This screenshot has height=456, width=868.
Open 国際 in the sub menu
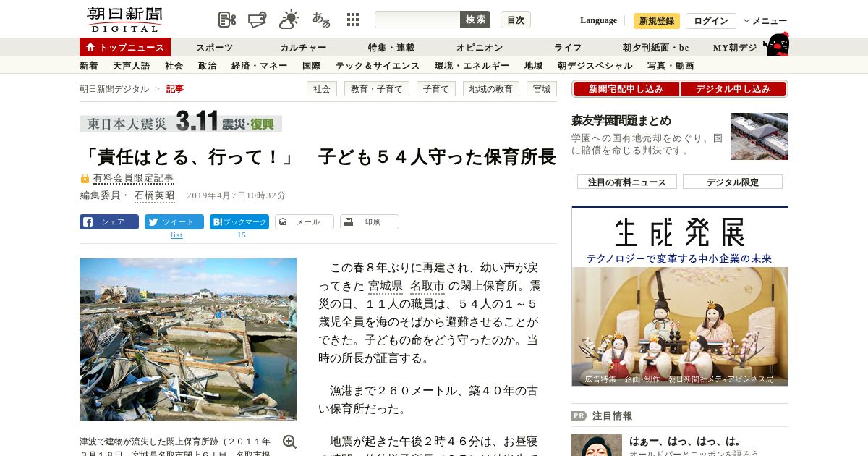[x=312, y=66]
